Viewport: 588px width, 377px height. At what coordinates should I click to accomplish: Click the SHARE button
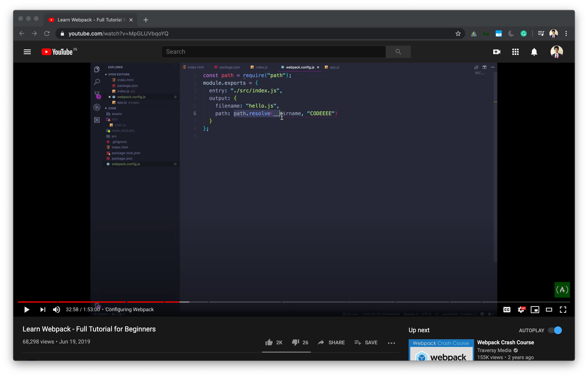[x=331, y=343]
